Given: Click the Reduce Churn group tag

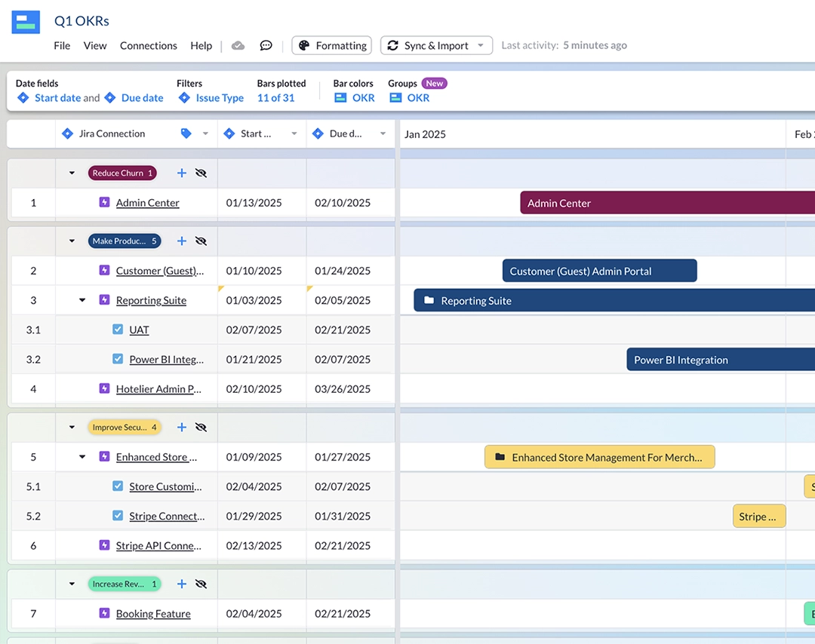Looking at the screenshot, I should (x=123, y=173).
